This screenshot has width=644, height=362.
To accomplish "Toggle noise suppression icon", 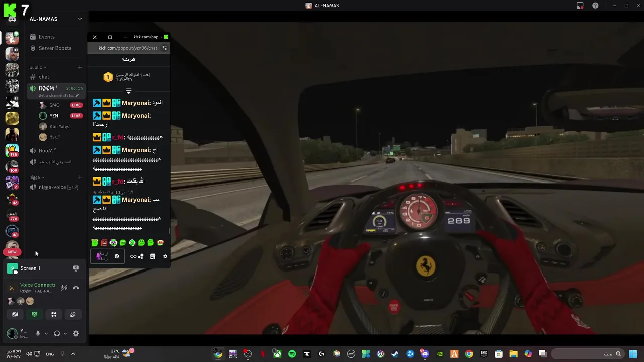I will coord(64,288).
